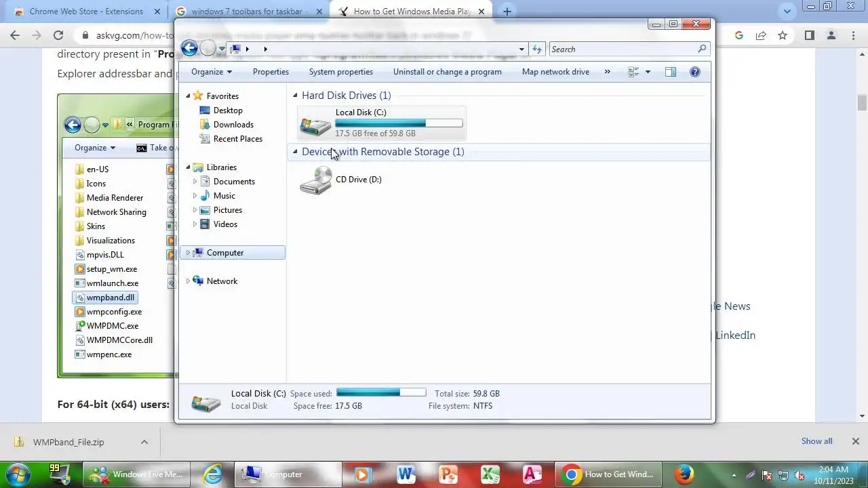Screen dimensions: 868x488
Task: Open System properties
Action: tap(341, 72)
